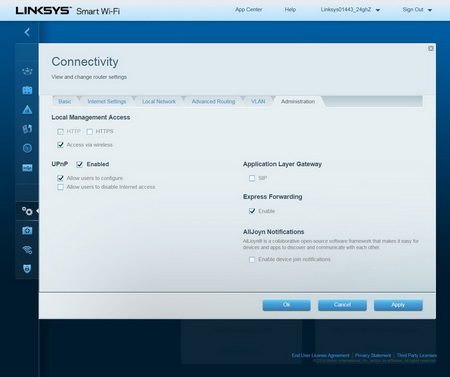Close the Connectivity dialog window
This screenshot has width=450, height=377.
pos(431,49)
